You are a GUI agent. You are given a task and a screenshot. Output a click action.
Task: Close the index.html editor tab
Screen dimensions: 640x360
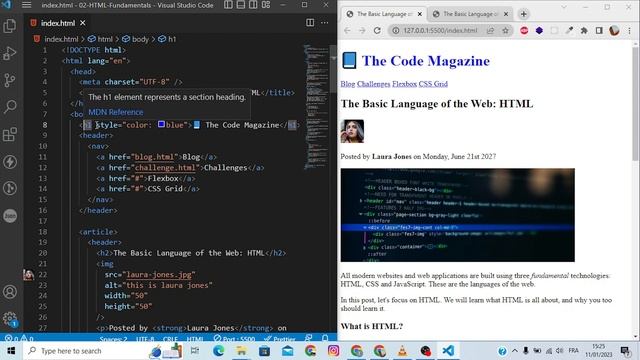(x=82, y=23)
